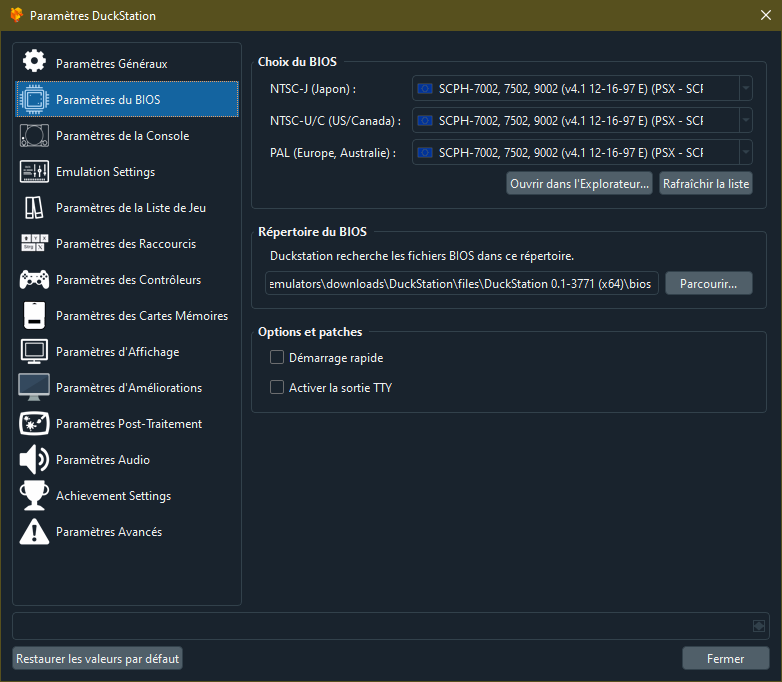Enable the Démarrage rapide checkbox
This screenshot has width=782, height=682.
[278, 358]
